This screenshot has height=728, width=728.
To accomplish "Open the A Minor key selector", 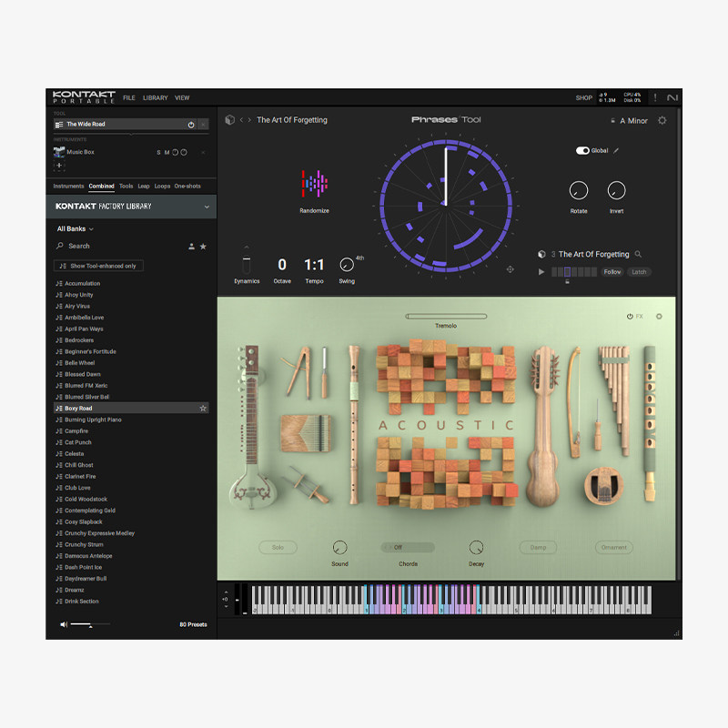I will (633, 121).
